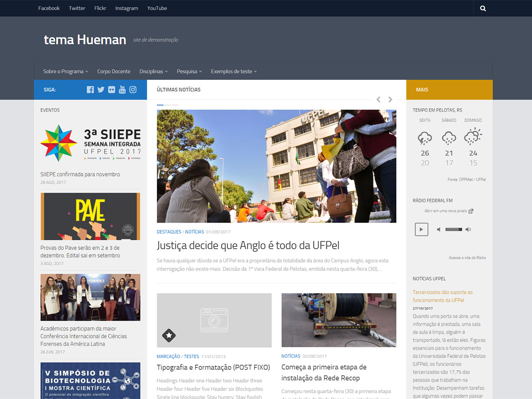Screen dimensions: 532x399
Task: Go to the previous news slide arrow
Action: (378, 100)
